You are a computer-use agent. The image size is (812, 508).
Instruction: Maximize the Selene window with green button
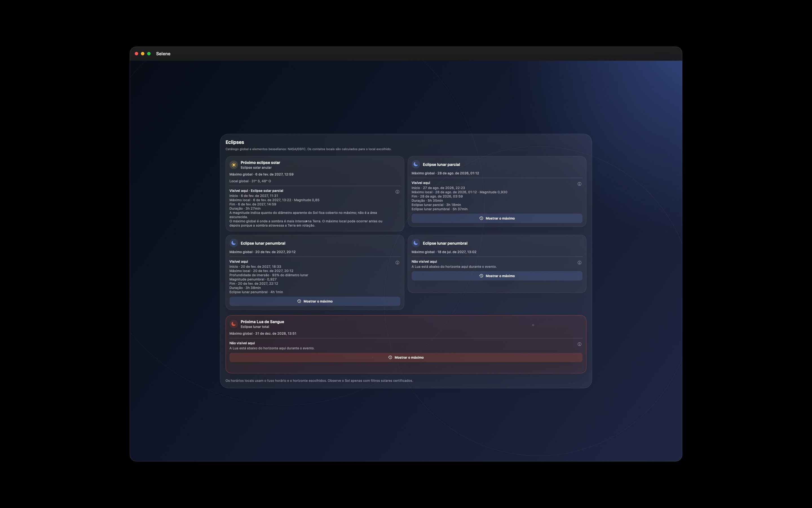click(149, 54)
